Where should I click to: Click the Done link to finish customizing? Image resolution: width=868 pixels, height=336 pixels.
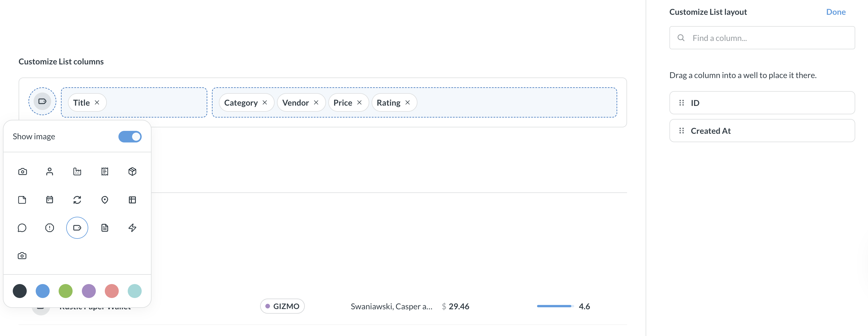[836, 12]
